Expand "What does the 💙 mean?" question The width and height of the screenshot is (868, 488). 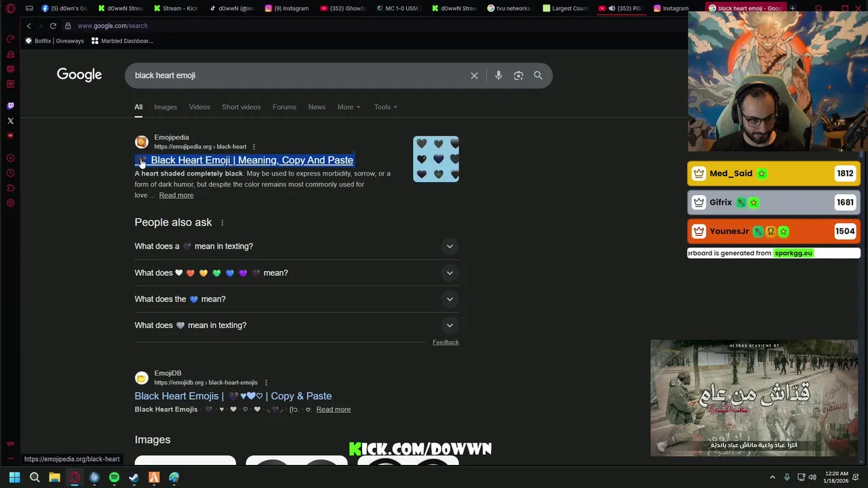pyautogui.click(x=296, y=299)
